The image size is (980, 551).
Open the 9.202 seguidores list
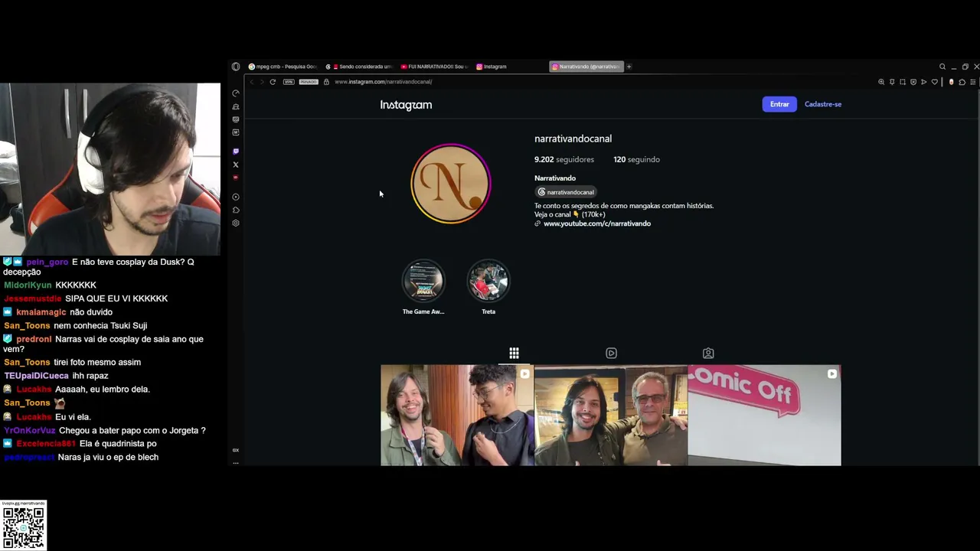pos(564,159)
